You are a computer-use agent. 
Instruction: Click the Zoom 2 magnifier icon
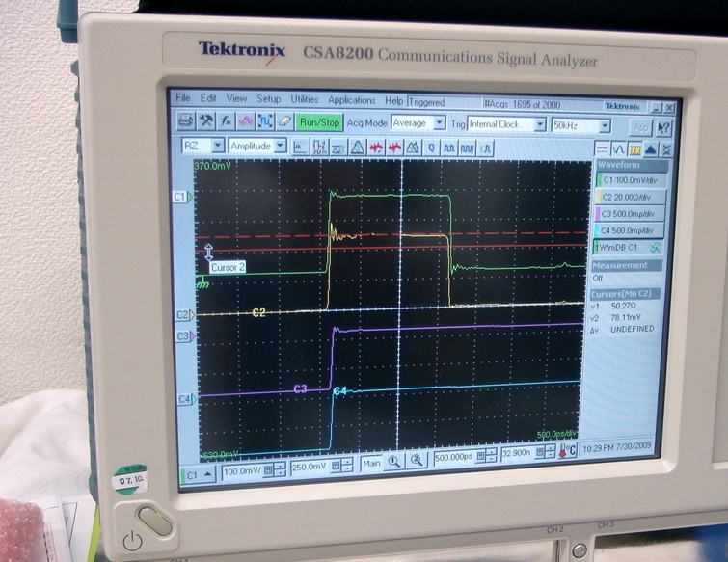[417, 461]
